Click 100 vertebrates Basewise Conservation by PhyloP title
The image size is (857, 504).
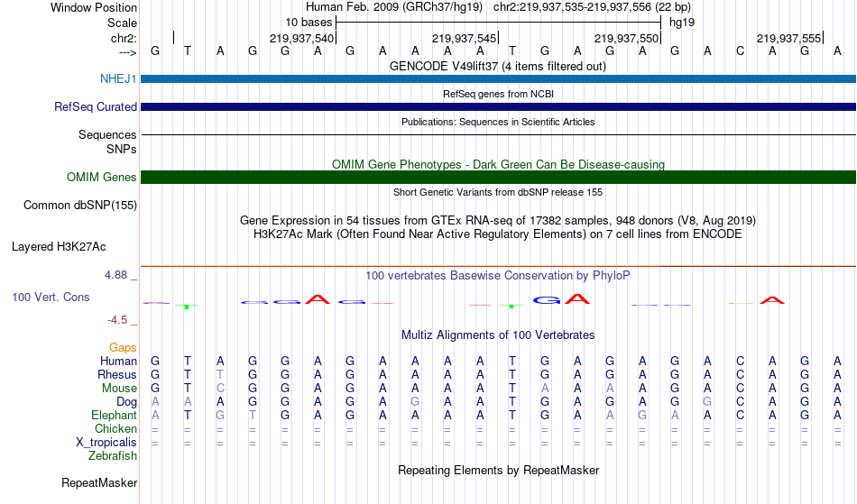(498, 276)
